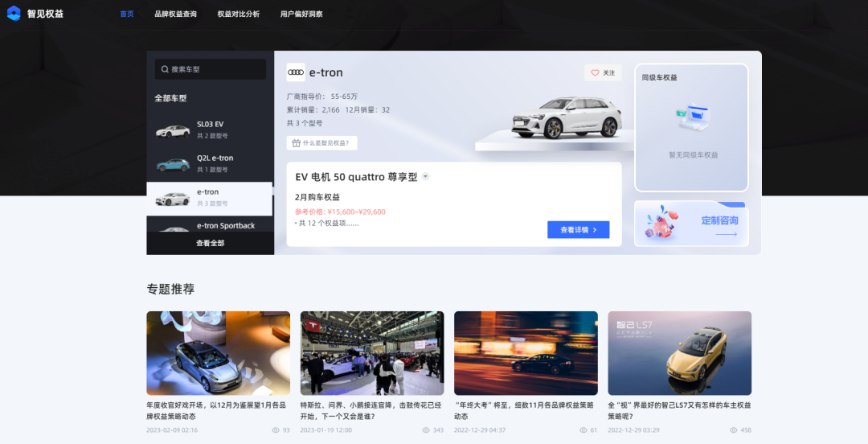Click the eye icon next to 343 views

click(426, 430)
